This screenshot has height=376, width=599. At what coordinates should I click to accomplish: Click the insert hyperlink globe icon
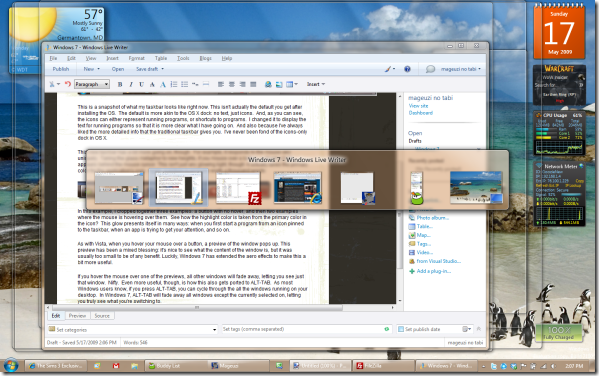268,84
